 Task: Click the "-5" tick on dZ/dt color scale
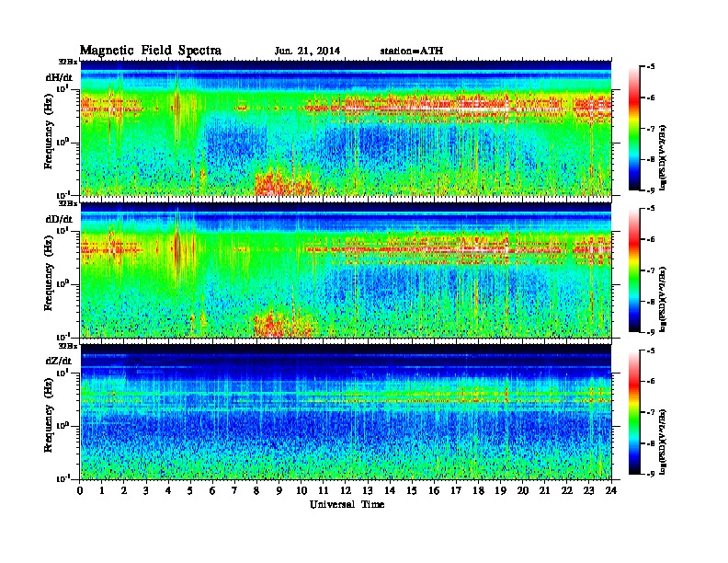651,350
